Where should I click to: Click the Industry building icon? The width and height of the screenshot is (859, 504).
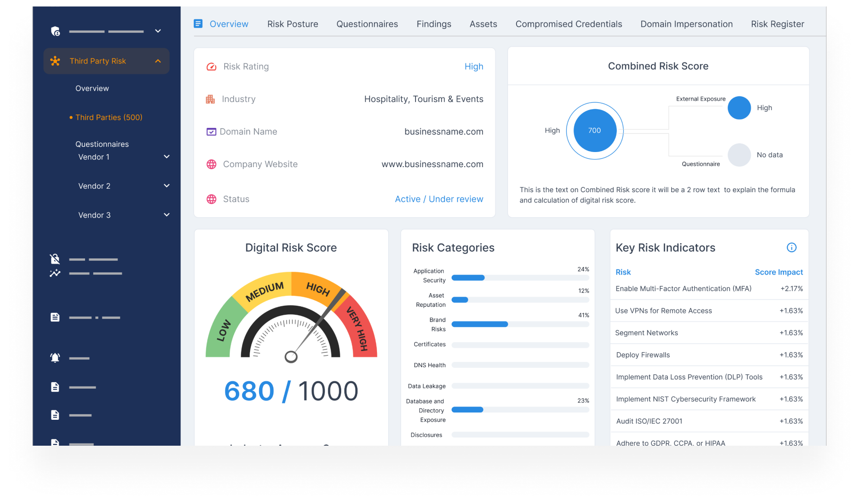click(x=210, y=99)
